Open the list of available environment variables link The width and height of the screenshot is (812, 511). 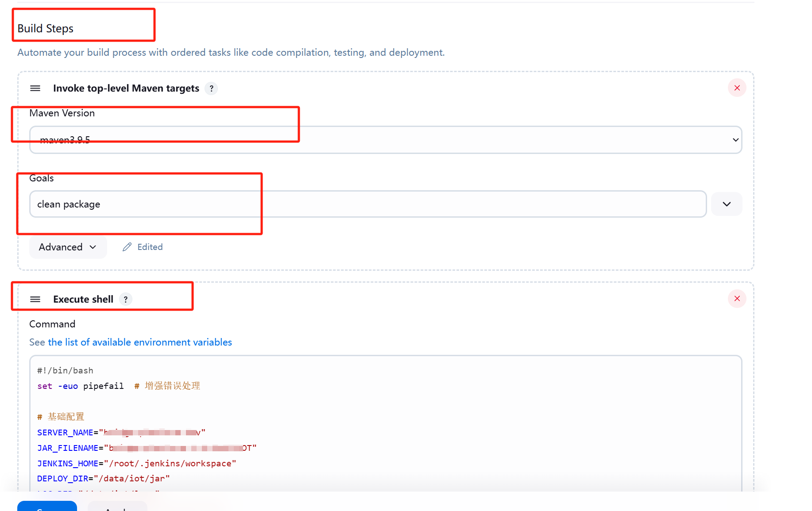[x=140, y=342]
